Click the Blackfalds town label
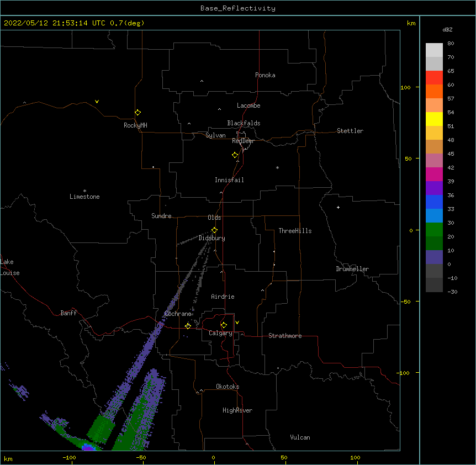 point(244,123)
